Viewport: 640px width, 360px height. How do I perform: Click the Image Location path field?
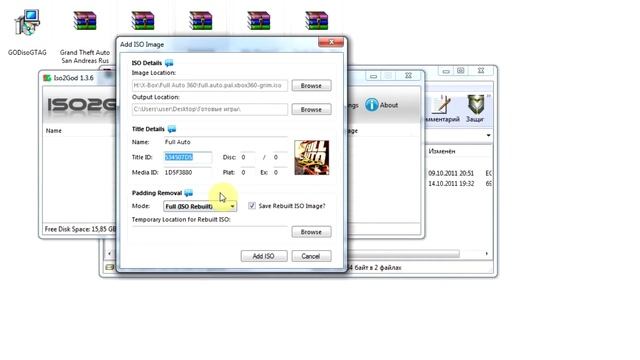(x=210, y=86)
